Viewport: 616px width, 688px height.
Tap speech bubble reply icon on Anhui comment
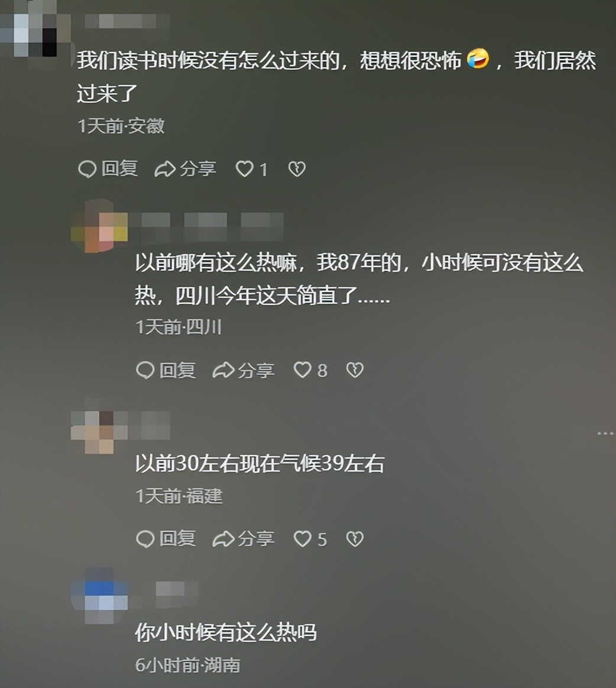point(87,169)
